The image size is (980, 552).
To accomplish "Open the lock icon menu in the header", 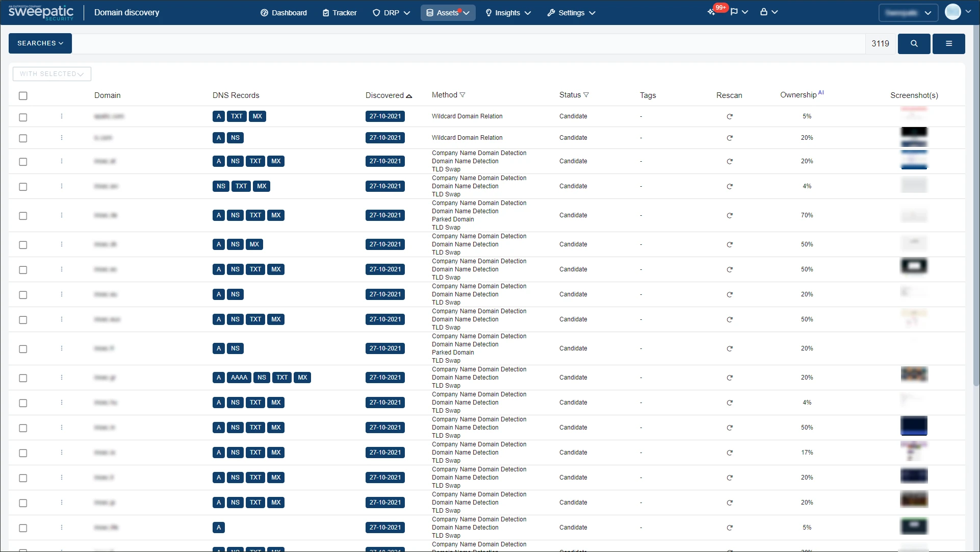I will click(765, 11).
